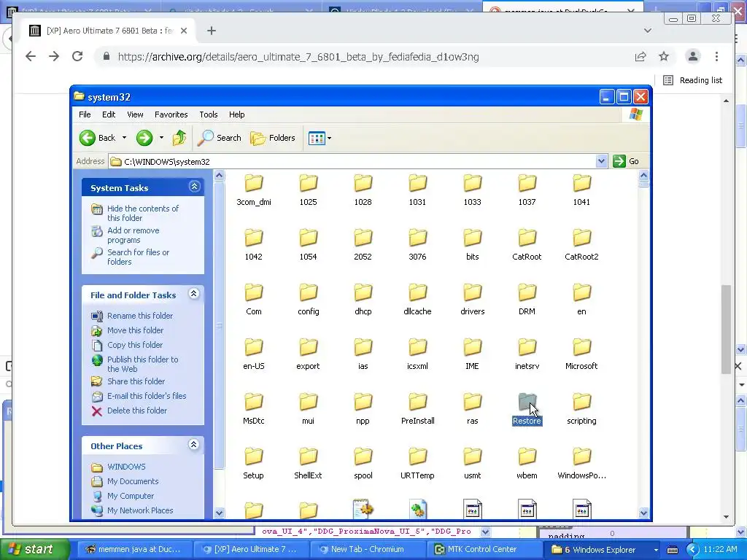Select the DRM folder
Image resolution: width=747 pixels, height=560 pixels.
click(527, 299)
